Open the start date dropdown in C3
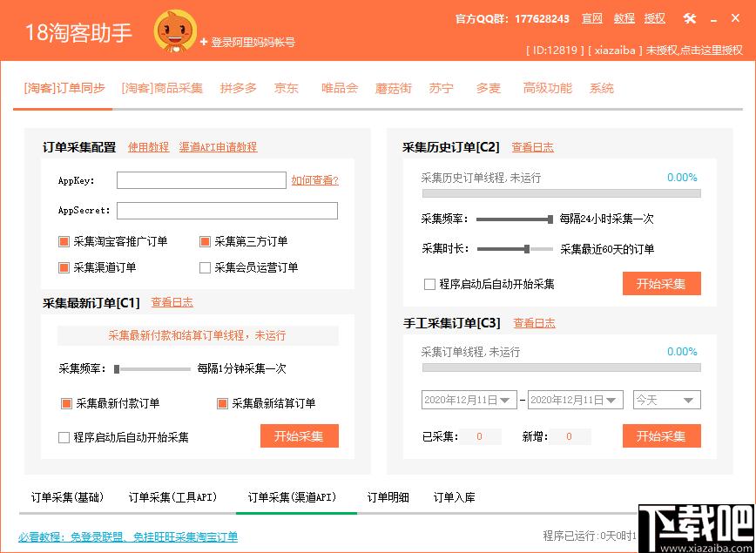The width and height of the screenshot is (756, 553). 506,401
